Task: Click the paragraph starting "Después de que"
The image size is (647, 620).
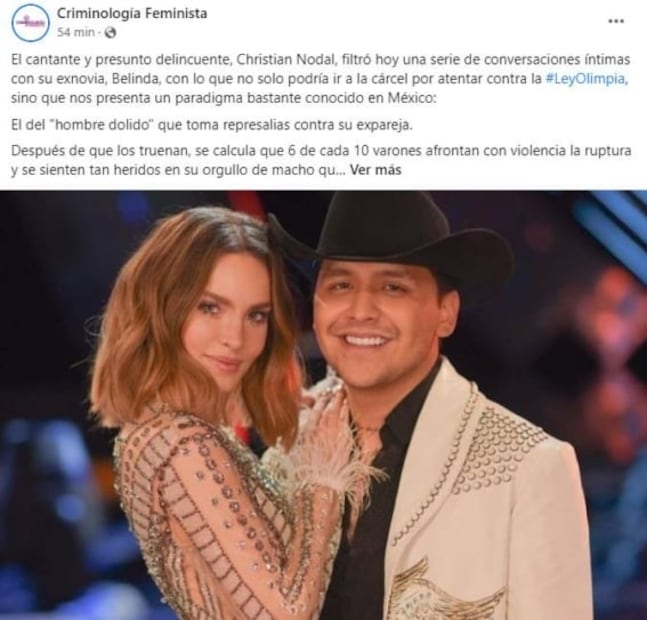Action: tap(321, 160)
